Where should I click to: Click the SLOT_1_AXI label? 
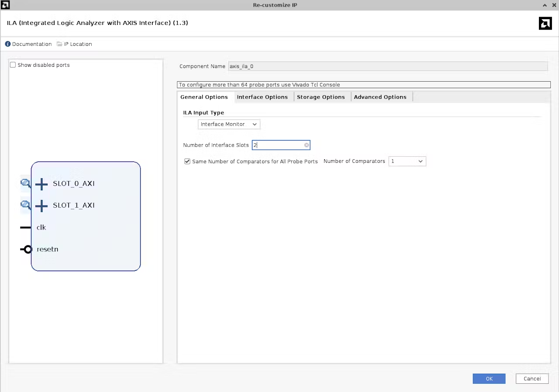pos(74,206)
